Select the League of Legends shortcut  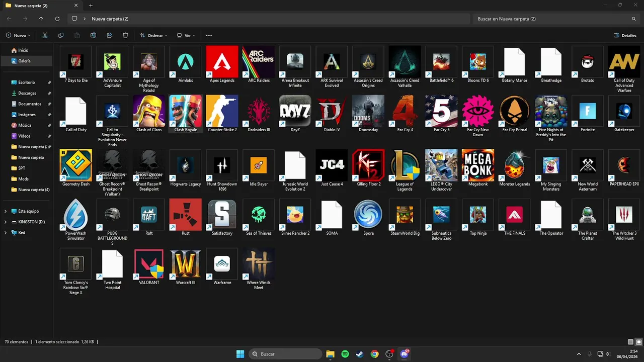[x=405, y=171]
